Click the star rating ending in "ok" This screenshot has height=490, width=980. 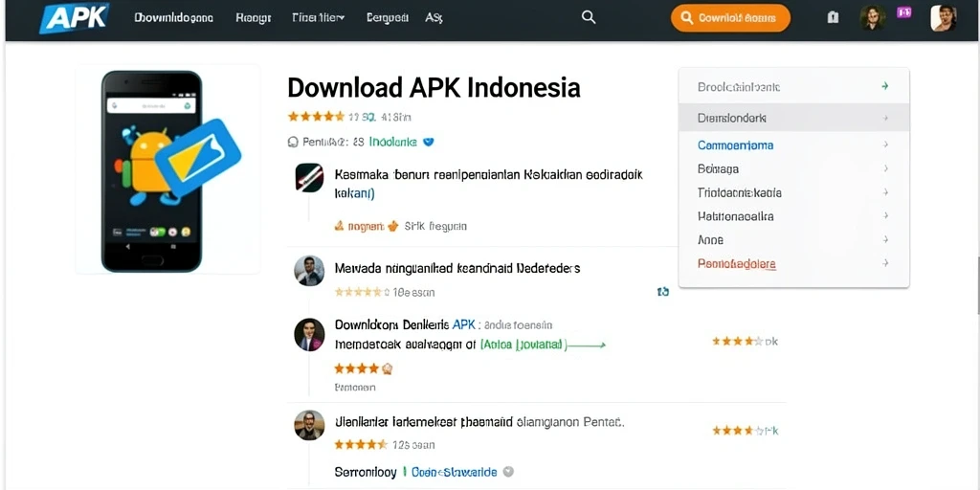pos(745,342)
